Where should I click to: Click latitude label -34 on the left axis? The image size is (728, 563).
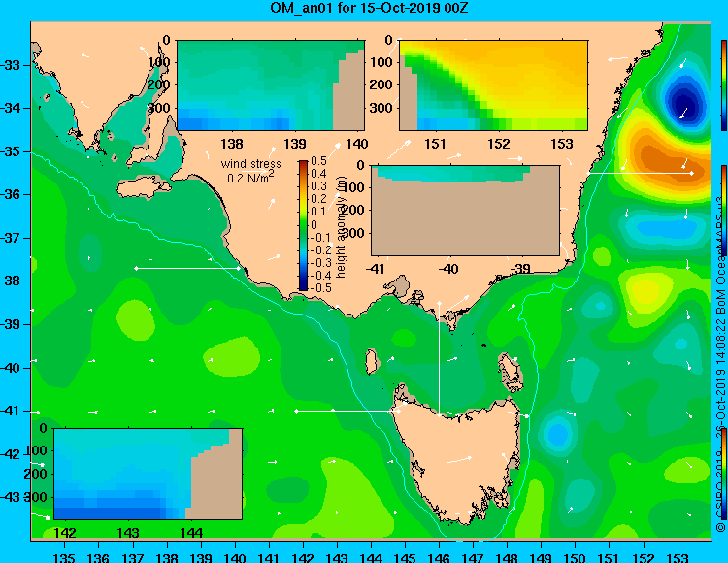click(11, 108)
